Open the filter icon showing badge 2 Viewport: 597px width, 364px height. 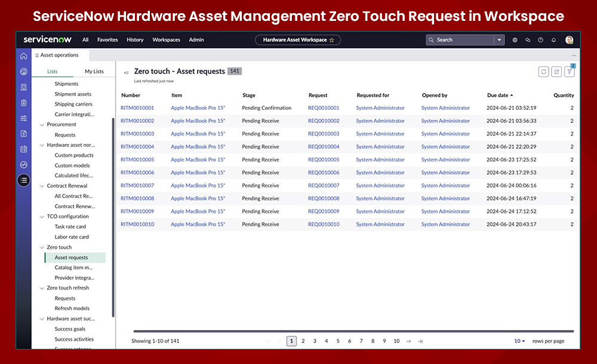click(569, 71)
